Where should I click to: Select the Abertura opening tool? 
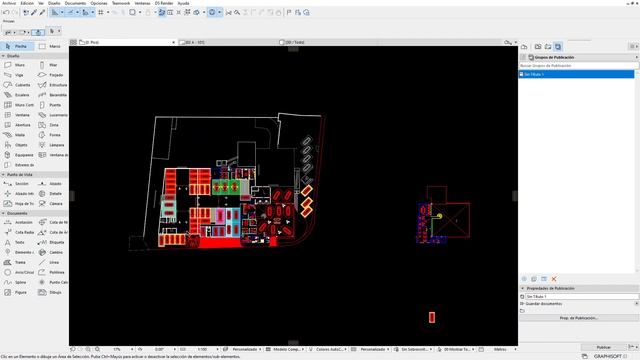17,125
